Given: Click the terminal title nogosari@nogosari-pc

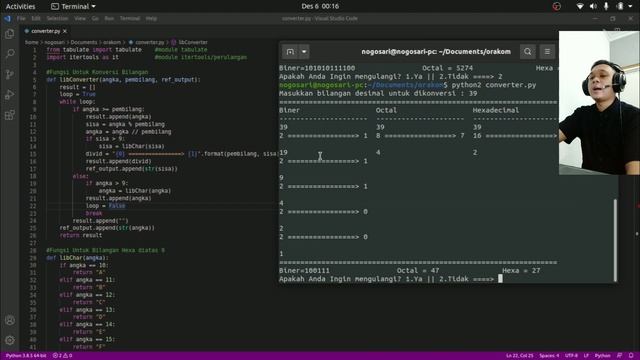Looking at the screenshot, I should (436, 52).
